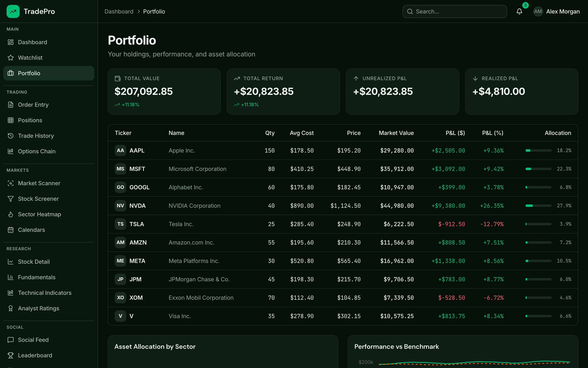Click the Order Entry document icon
The height and width of the screenshot is (368, 588).
pos(10,105)
